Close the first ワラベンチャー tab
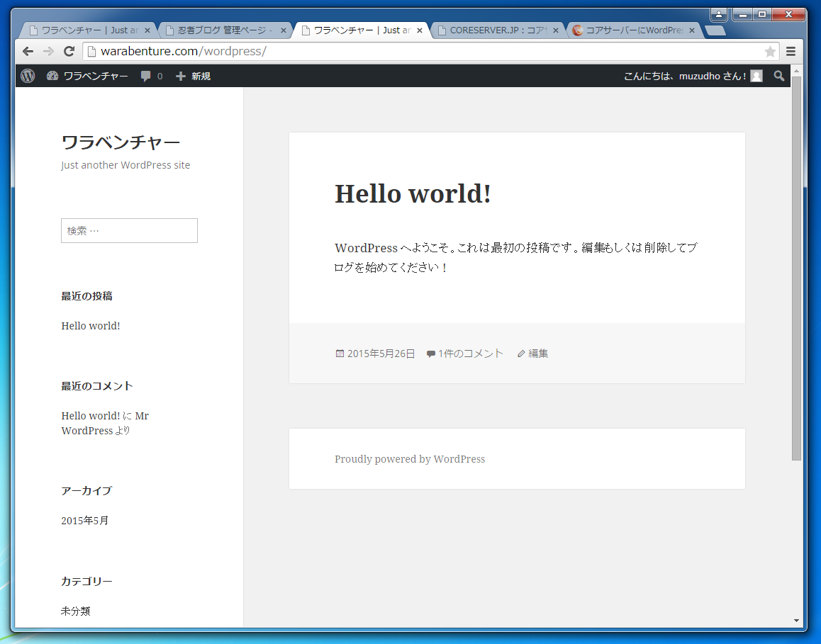Screen dimensions: 821x644 click(x=147, y=30)
